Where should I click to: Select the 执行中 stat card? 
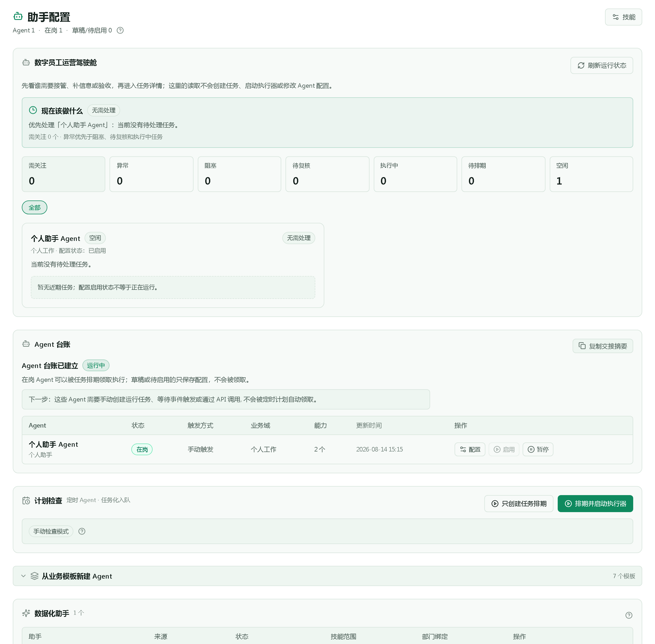415,174
